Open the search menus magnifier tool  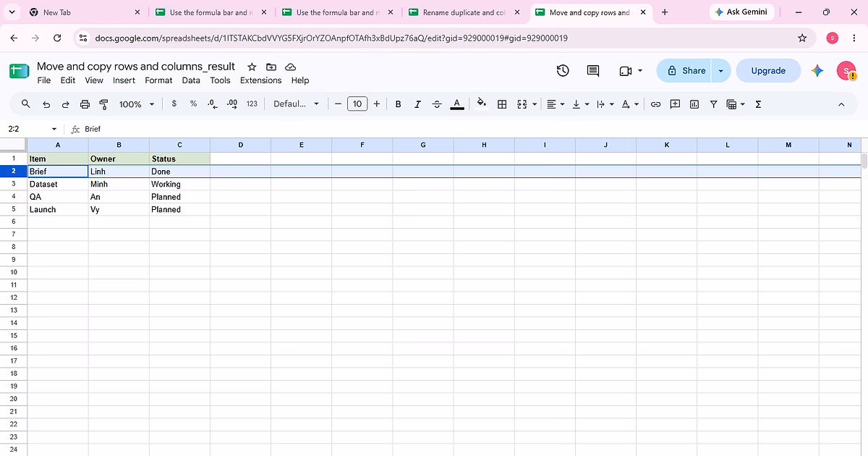(x=26, y=104)
